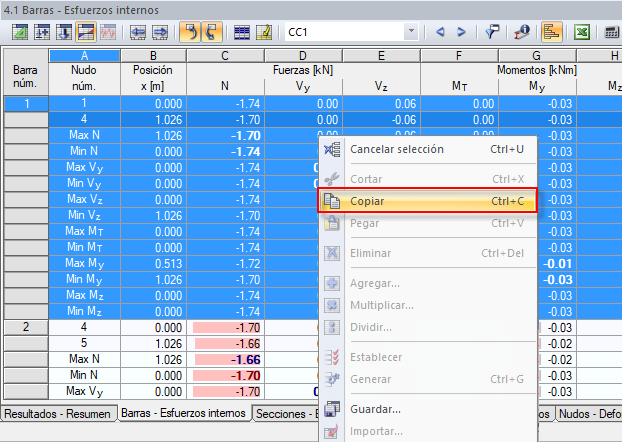The height and width of the screenshot is (442, 622).
Task: Click the X icon beside Eliminar
Action: click(x=332, y=253)
